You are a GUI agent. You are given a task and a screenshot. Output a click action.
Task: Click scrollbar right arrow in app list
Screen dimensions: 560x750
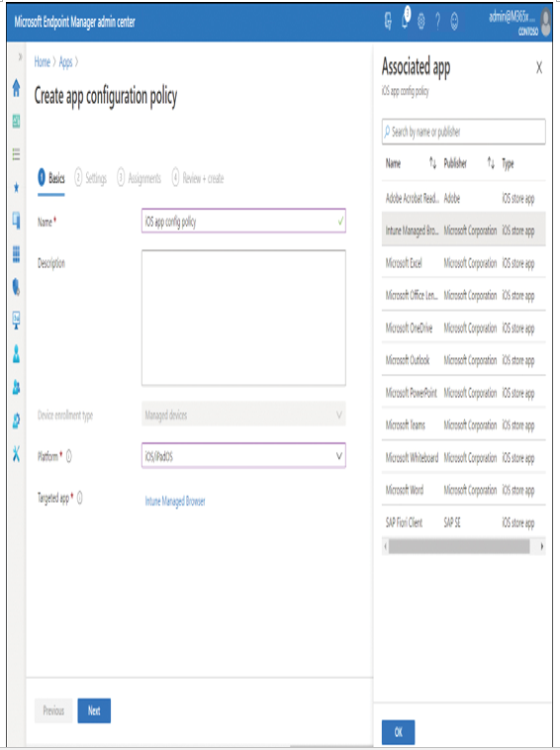click(x=541, y=546)
